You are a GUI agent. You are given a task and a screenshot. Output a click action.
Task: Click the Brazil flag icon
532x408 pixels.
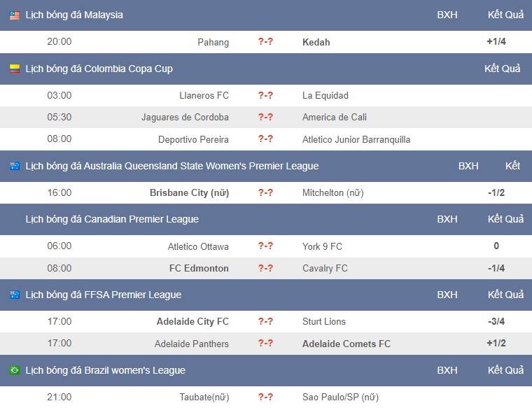pos(15,370)
